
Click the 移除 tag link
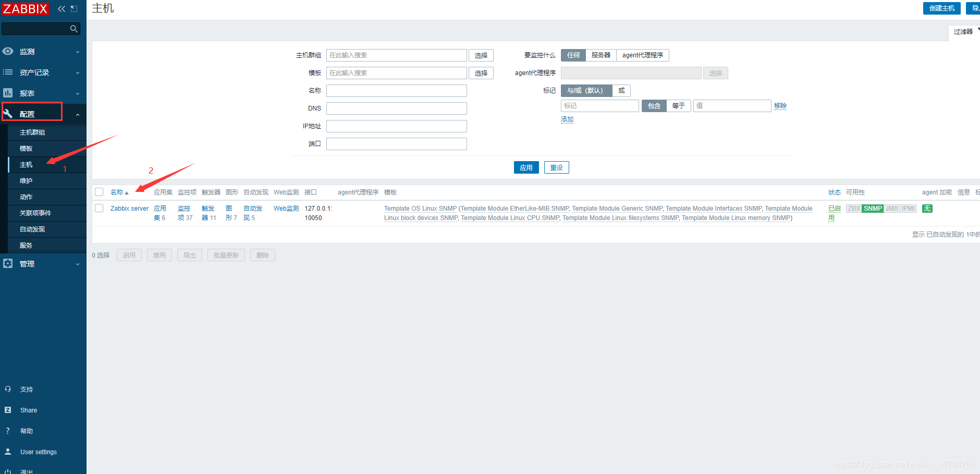coord(780,106)
